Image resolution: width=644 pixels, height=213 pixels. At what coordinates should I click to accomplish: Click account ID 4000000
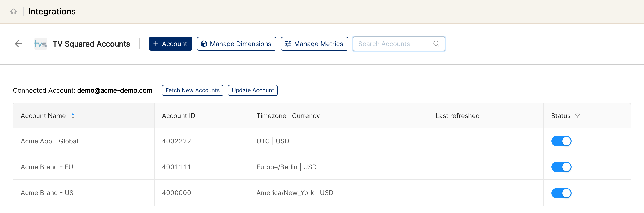(176, 193)
